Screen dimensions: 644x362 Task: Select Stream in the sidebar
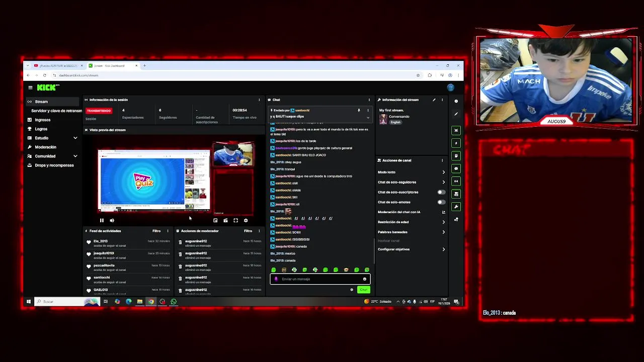tap(53, 102)
